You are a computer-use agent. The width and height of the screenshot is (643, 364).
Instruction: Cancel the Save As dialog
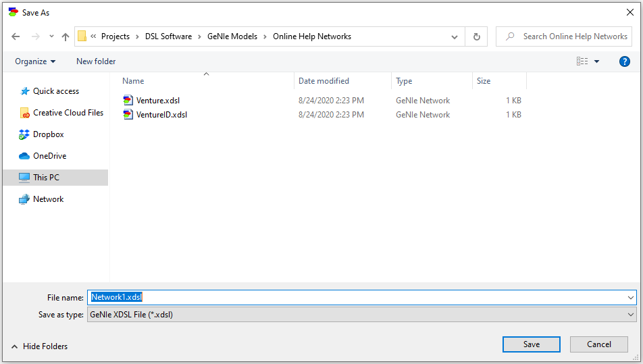pos(598,344)
